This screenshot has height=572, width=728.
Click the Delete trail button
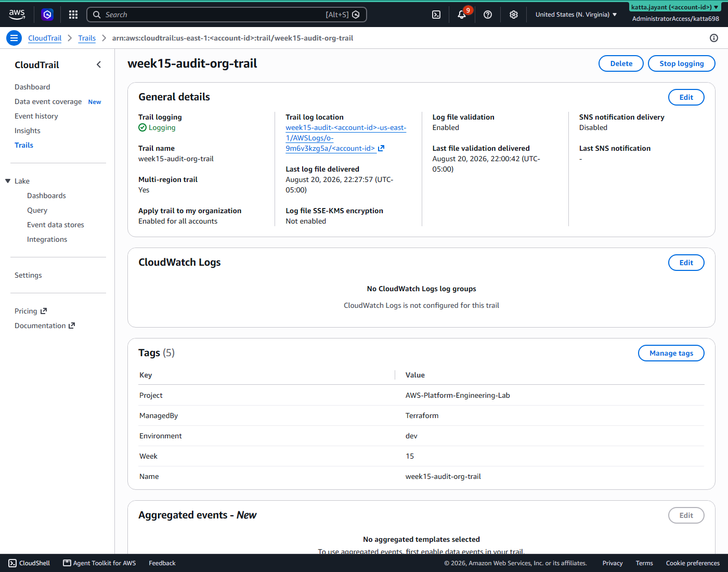point(621,63)
